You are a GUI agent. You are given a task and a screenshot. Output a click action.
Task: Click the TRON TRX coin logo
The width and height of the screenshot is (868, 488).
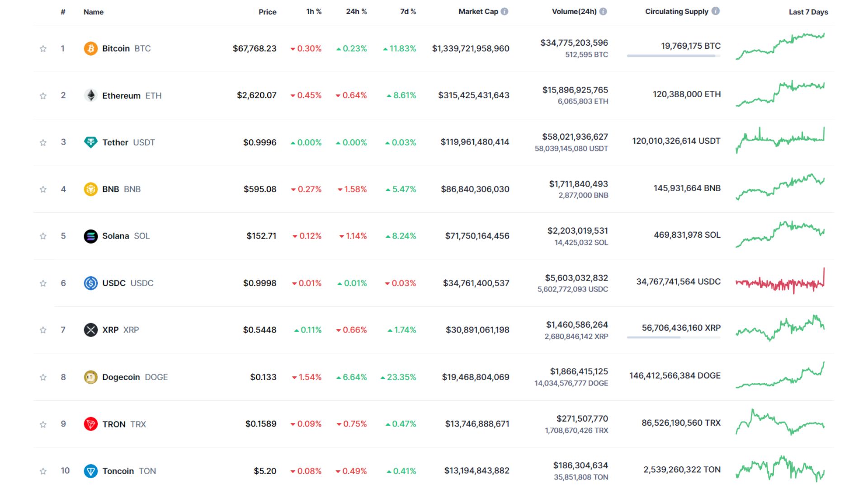[x=91, y=424]
